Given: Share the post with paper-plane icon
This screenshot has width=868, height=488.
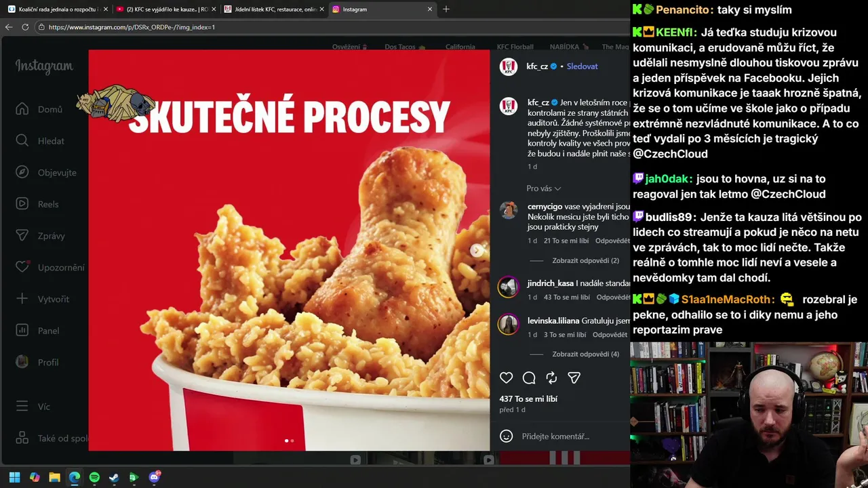Looking at the screenshot, I should pos(574,378).
